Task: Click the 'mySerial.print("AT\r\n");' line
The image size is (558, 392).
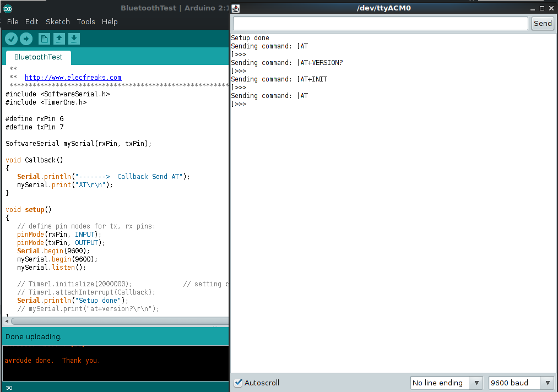Action: 65,184
